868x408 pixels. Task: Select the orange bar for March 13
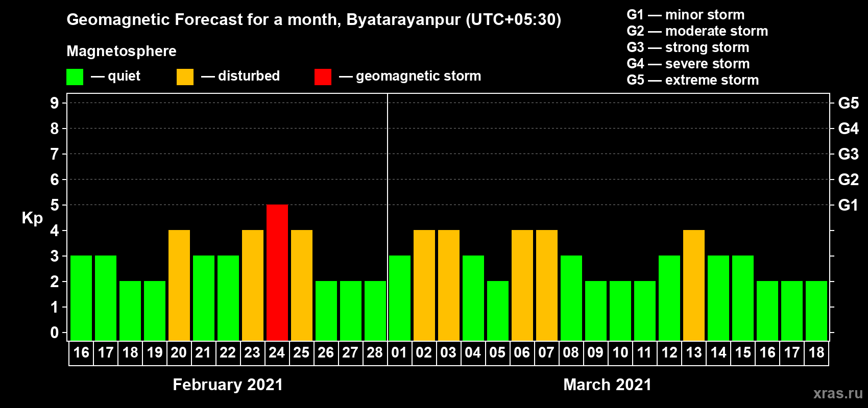click(694, 285)
